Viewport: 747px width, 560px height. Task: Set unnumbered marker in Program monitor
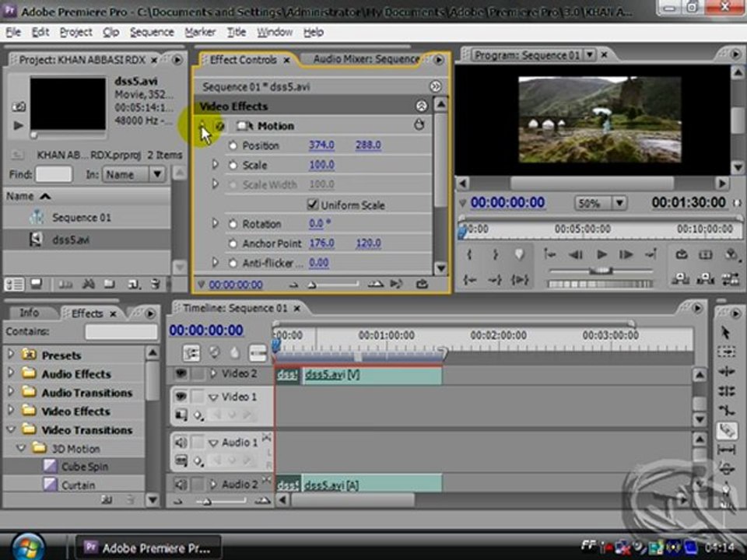pos(520,254)
